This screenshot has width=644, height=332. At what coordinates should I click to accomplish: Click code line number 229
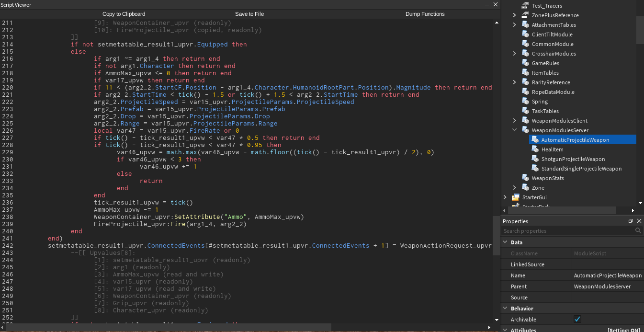(7, 152)
